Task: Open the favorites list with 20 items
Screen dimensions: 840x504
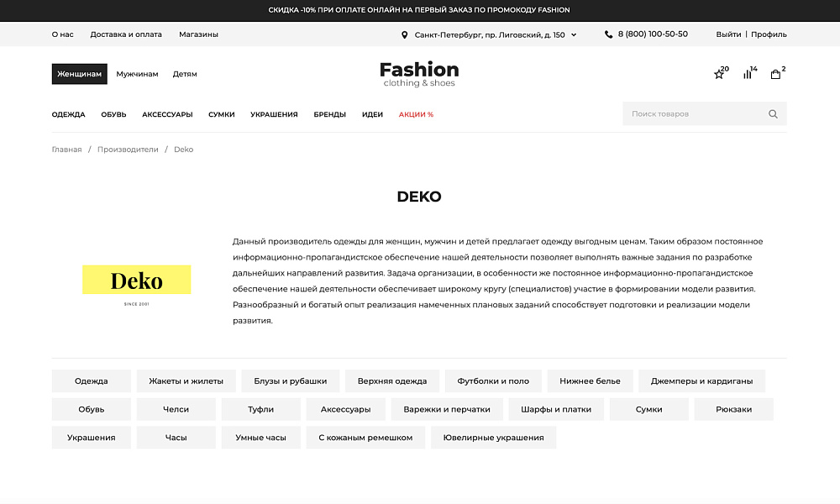Action: tap(719, 74)
